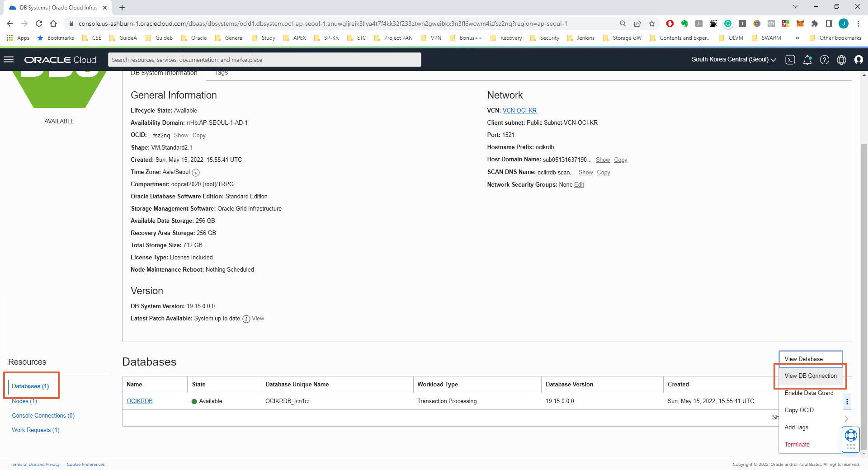Choose Terminate from context menu

811,445
